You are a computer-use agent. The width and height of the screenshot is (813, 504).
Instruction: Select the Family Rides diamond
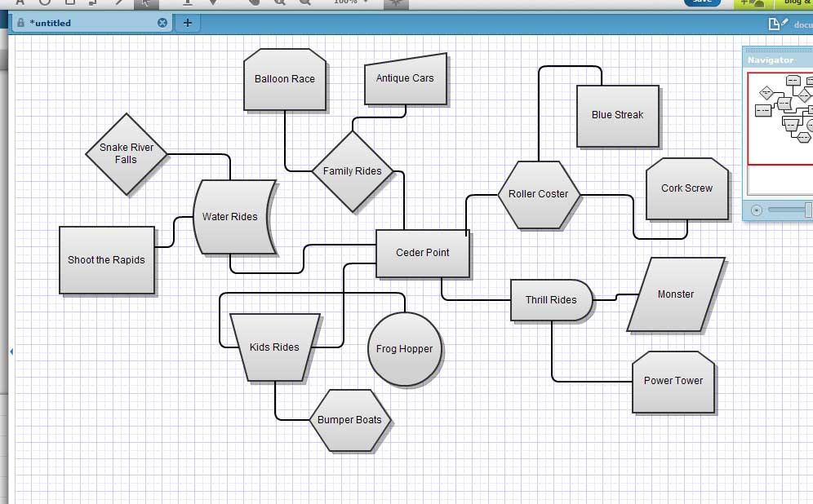(353, 171)
